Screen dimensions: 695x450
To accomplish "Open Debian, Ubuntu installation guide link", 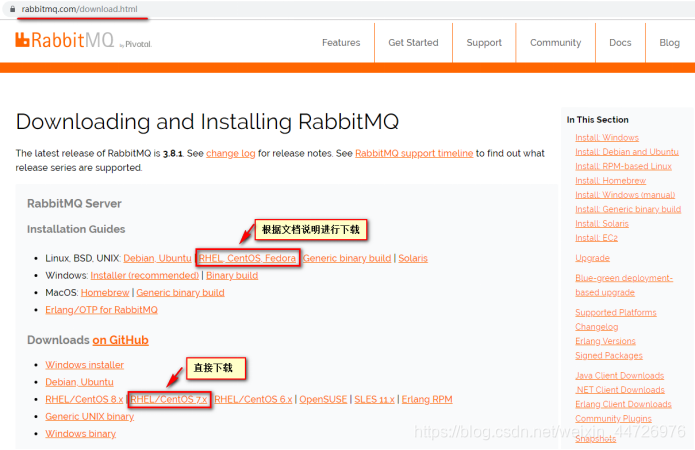I will (x=157, y=258).
